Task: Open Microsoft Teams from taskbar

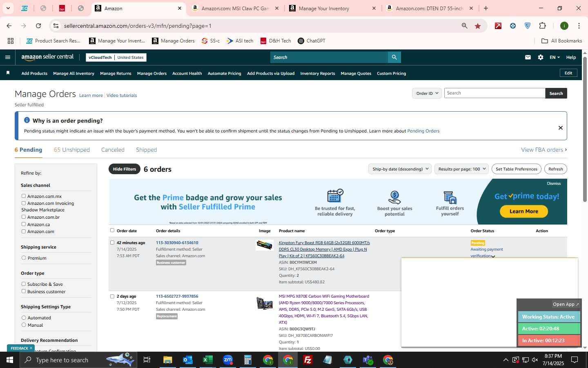Action: tap(368, 360)
